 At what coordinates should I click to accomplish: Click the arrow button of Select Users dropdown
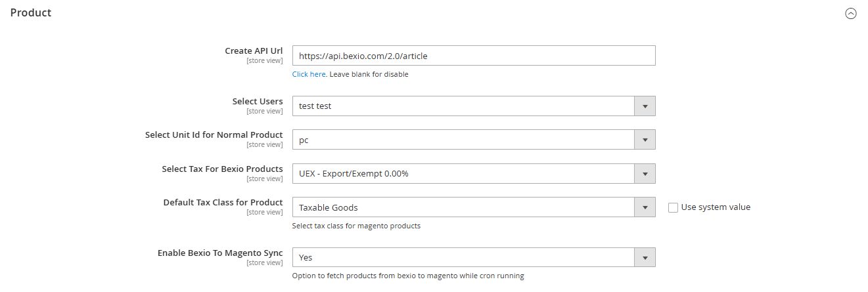pyautogui.click(x=645, y=106)
